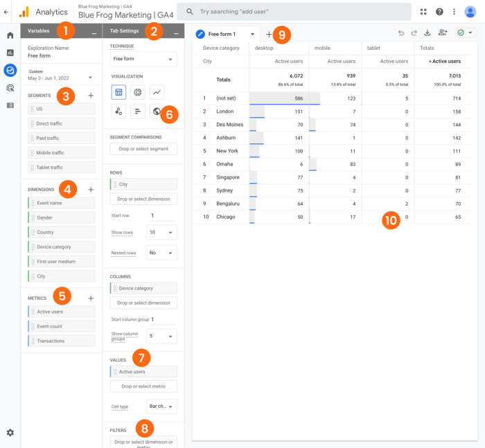Viewport: 485px width, 448px height.
Task: Click the London row in table
Action: 332,111
